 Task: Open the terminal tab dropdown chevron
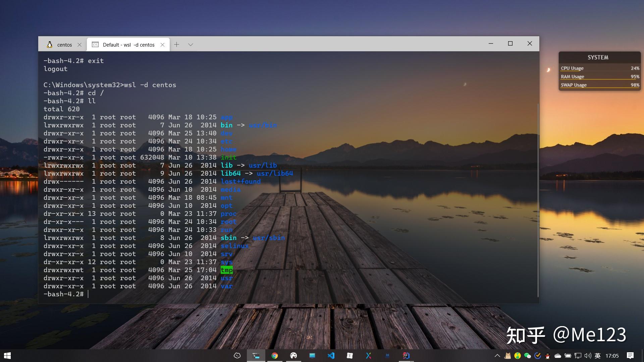[191, 44]
